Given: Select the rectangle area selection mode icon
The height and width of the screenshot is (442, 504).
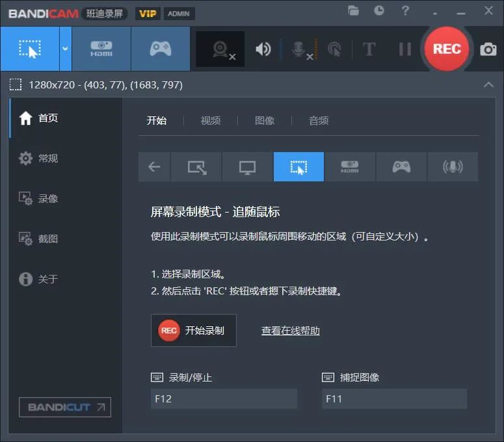Looking at the screenshot, I should [196, 166].
